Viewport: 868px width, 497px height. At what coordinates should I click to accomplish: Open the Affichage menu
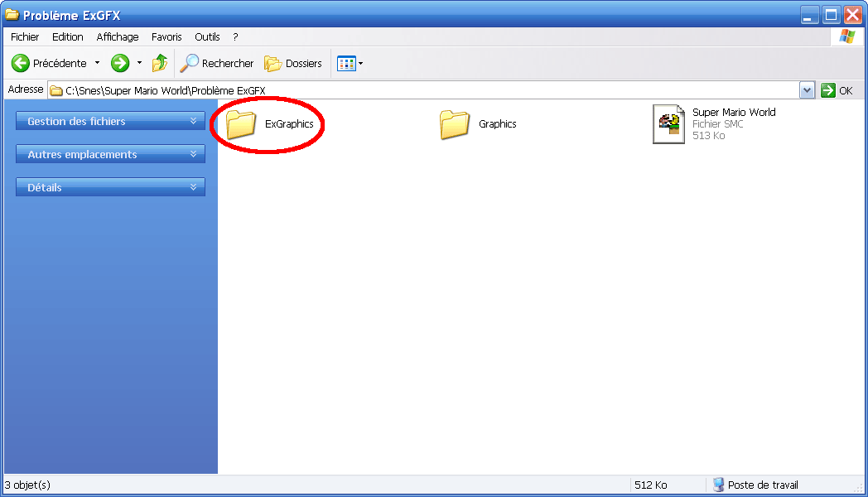coord(118,37)
